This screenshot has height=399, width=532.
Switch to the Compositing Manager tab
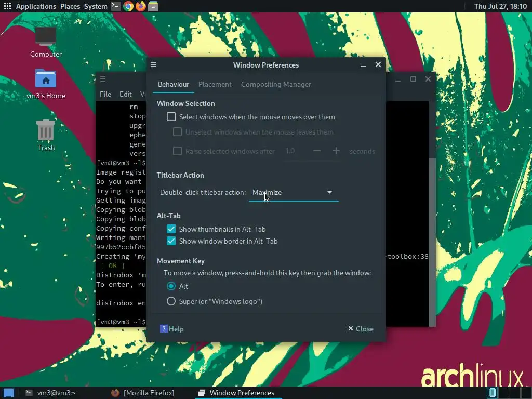point(276,85)
